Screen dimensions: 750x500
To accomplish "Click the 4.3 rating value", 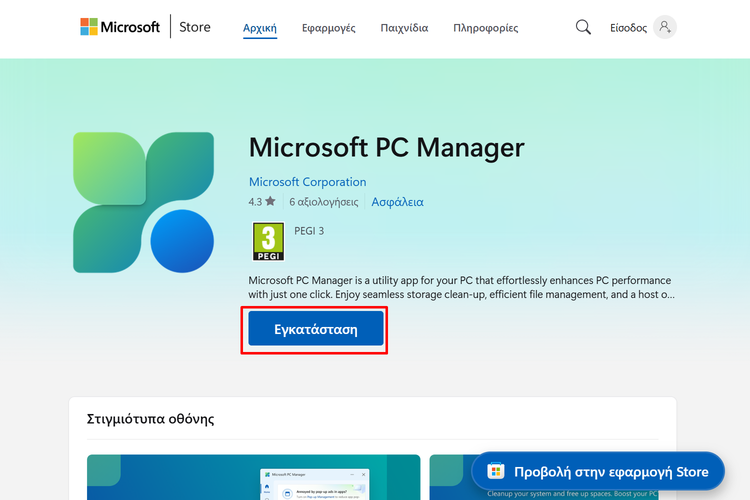I will (255, 202).
